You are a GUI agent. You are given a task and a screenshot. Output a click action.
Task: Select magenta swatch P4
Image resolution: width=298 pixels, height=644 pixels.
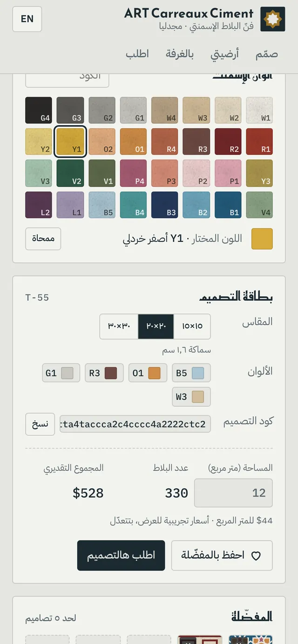[133, 173]
